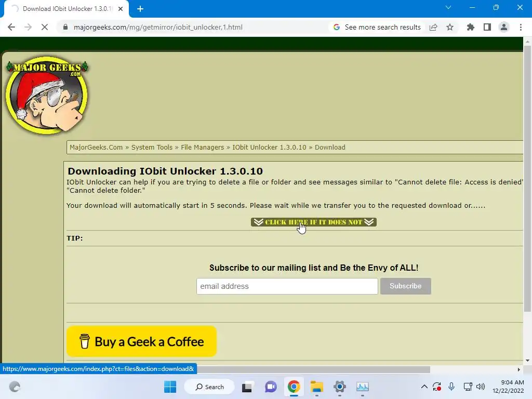Click the sync status tray icon

coord(436,387)
